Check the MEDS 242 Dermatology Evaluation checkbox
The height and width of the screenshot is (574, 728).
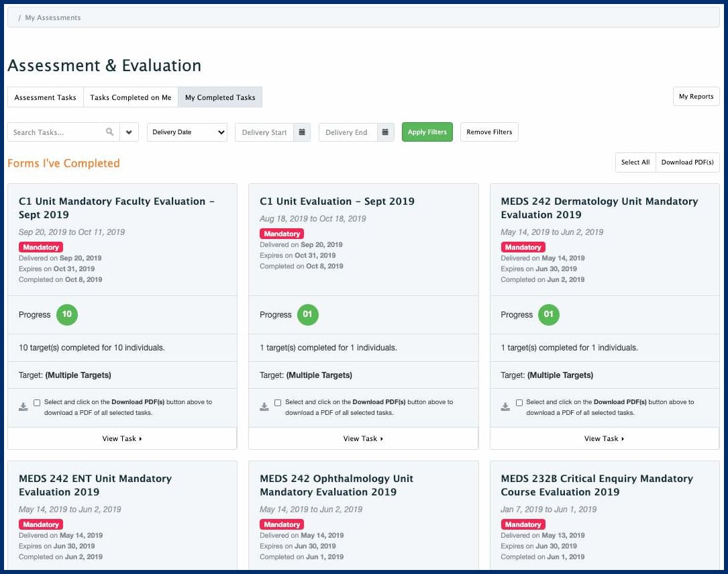coord(519,402)
